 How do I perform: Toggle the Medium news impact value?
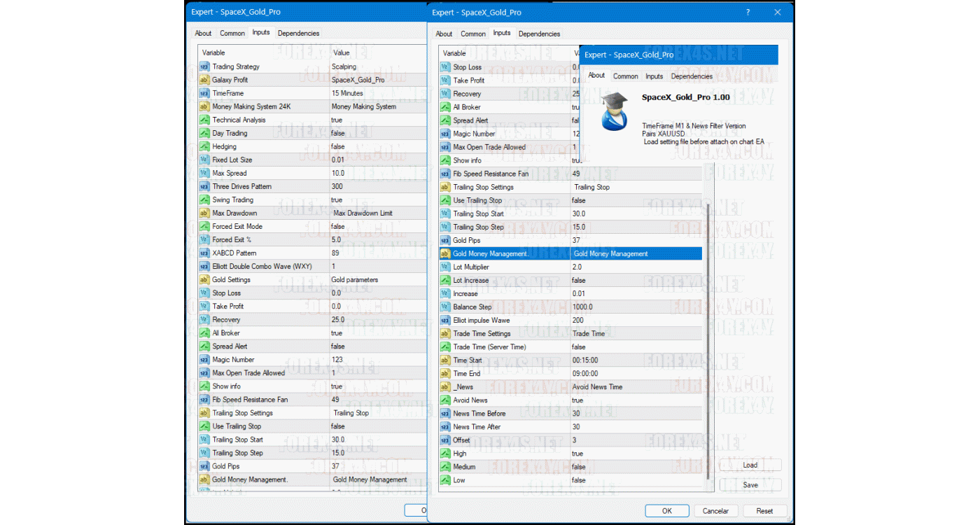(x=579, y=467)
